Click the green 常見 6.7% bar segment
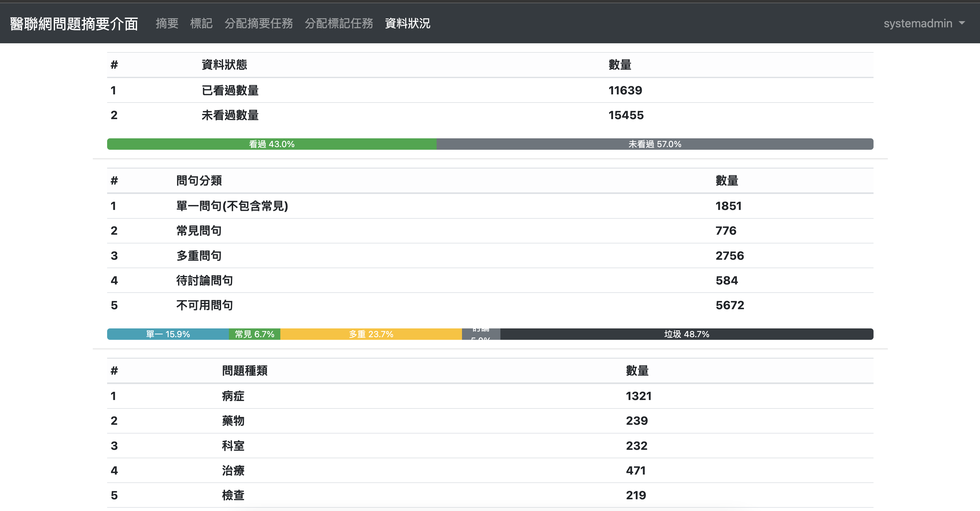The width and height of the screenshot is (980, 511). pos(255,334)
